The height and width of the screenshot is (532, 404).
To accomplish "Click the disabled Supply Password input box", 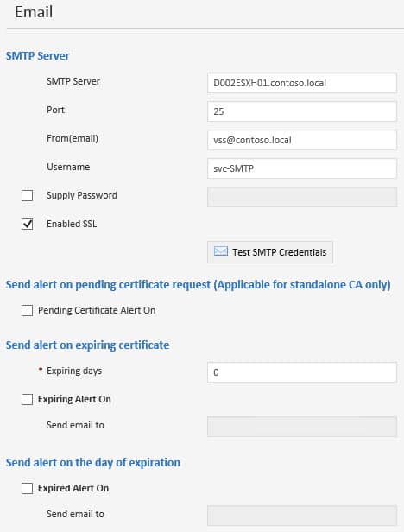I will pos(302,197).
